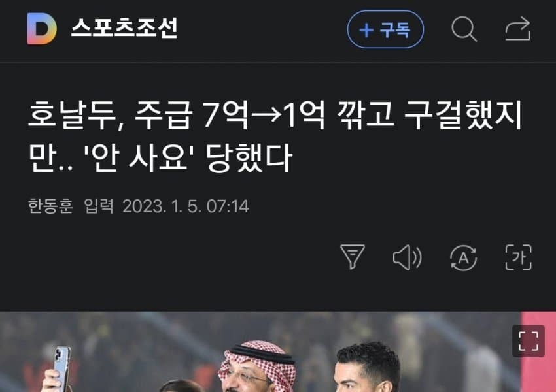Click the 2023. 1. 5. 07:14 timestamp
556x392 pixels.
[186, 206]
